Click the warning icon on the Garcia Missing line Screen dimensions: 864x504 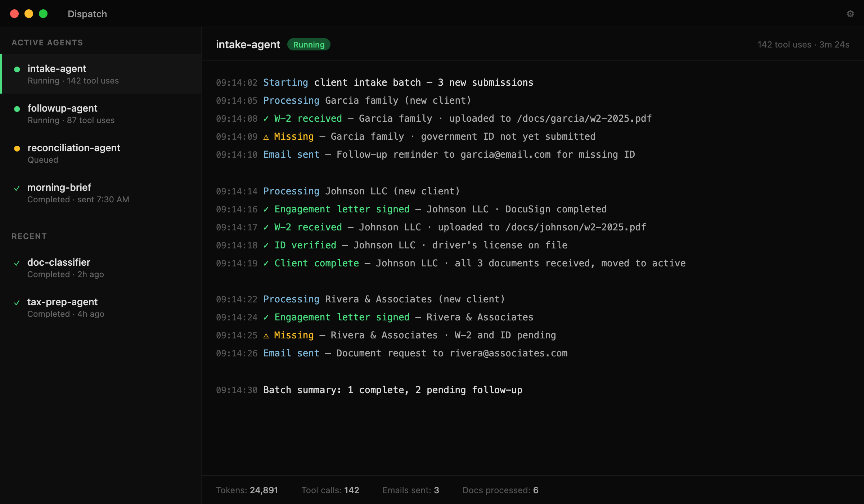(x=266, y=137)
